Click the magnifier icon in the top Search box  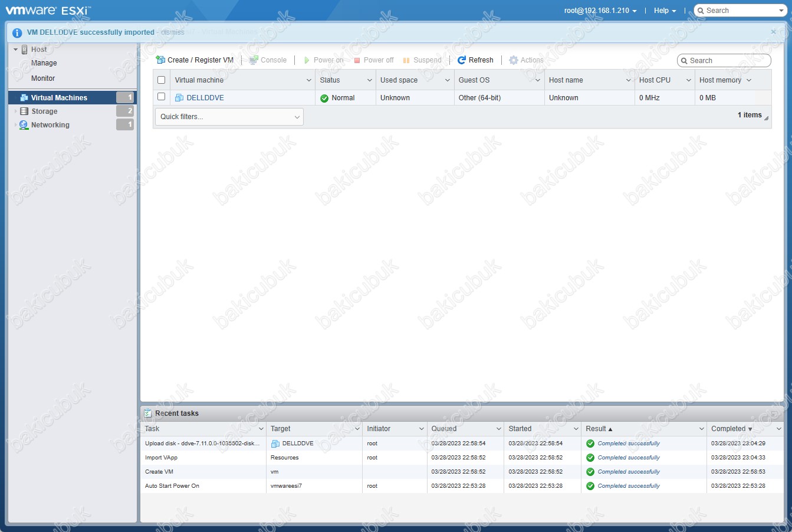[701, 11]
